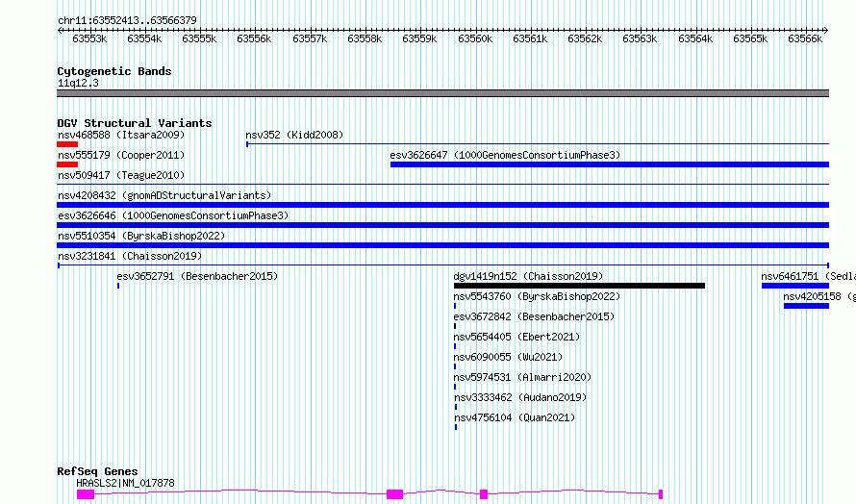Click the 63564k ruler position
856x504 pixels.
tap(695, 38)
